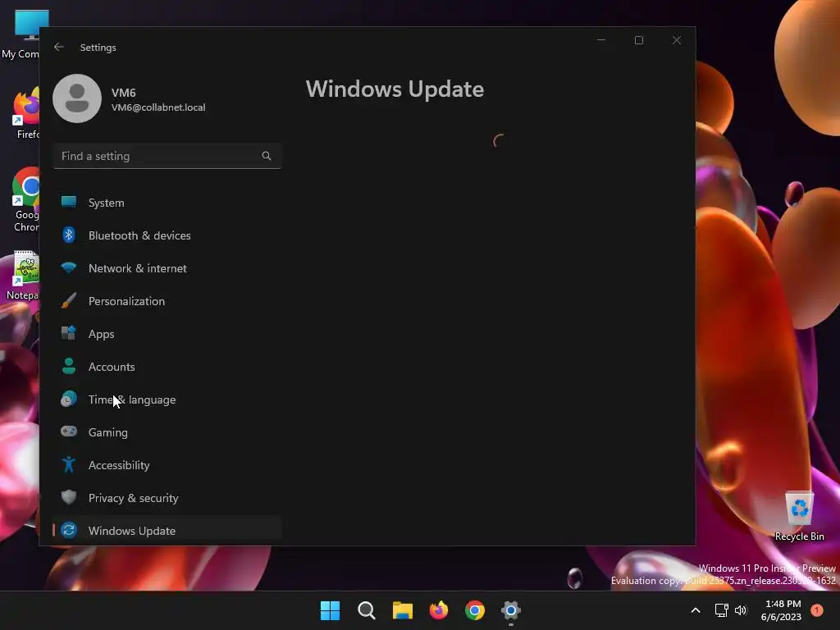The image size is (840, 630).
Task: Launch Firefox from the taskbar
Action: (439, 610)
